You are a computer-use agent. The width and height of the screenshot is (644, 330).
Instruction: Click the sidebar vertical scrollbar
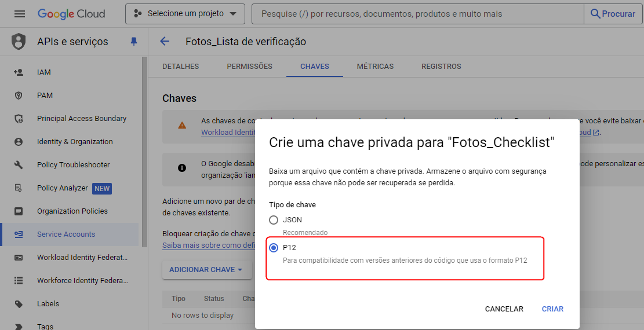pyautogui.click(x=144, y=152)
